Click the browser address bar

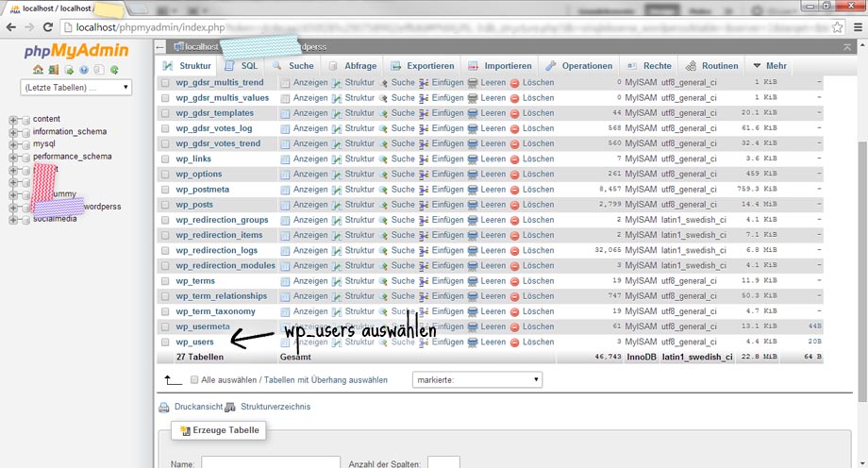[448, 27]
